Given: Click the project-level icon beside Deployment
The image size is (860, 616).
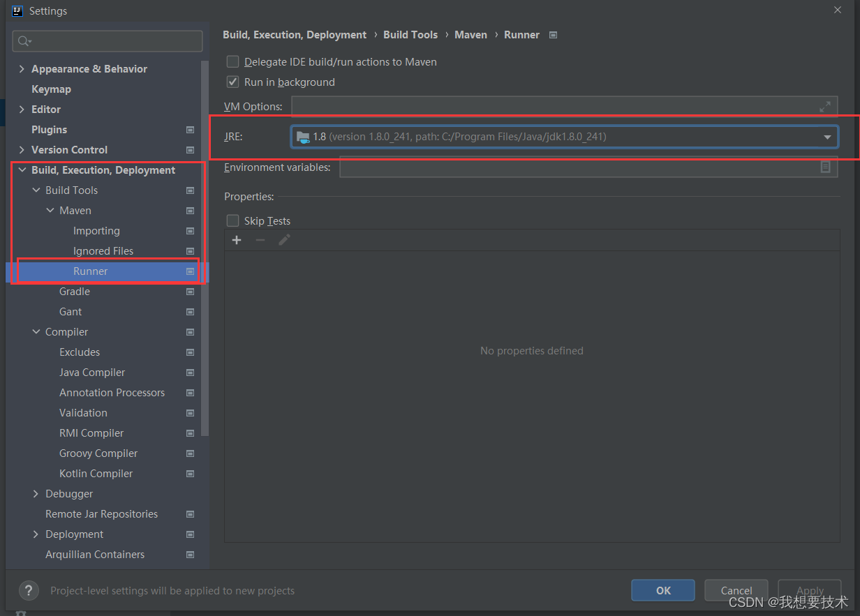Looking at the screenshot, I should click(x=190, y=534).
